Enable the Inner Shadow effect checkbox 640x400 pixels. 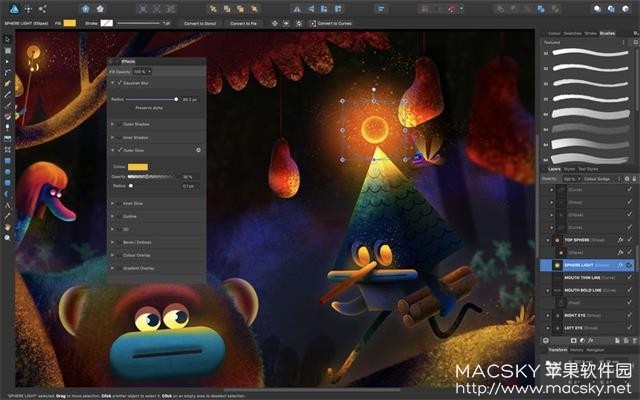(120, 138)
